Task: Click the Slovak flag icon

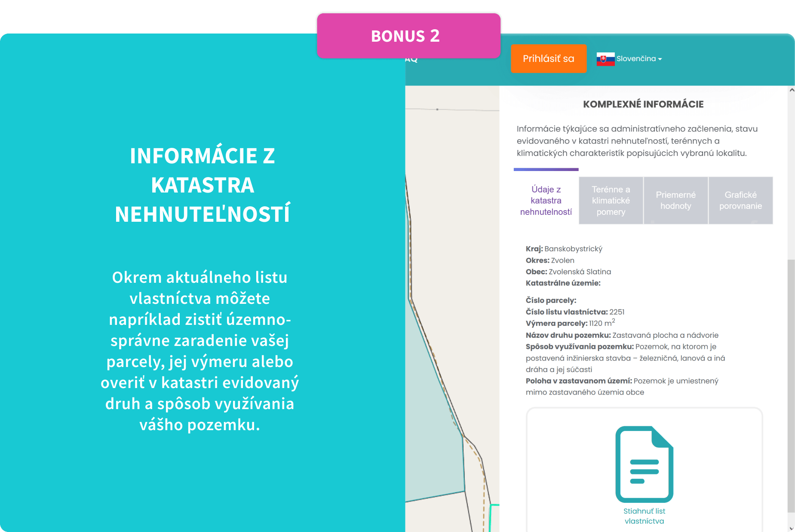Action: click(x=605, y=59)
